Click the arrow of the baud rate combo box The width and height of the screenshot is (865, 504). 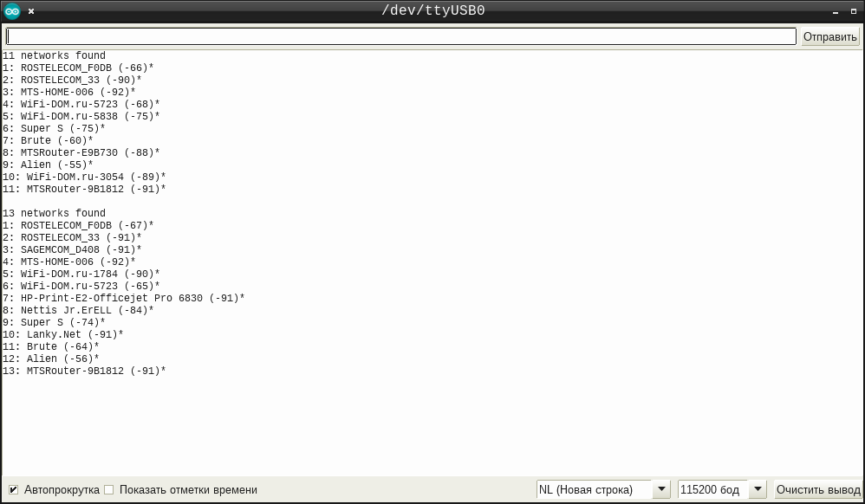[x=758, y=489]
